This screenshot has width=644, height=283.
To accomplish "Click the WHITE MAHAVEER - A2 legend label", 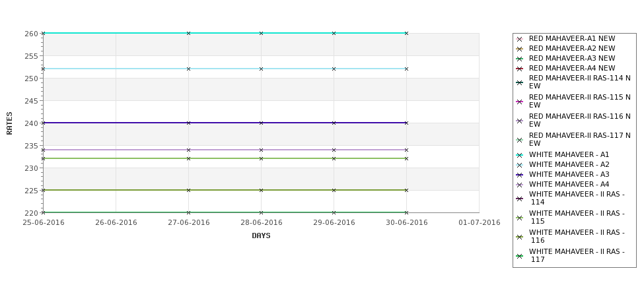I will 569,164.
